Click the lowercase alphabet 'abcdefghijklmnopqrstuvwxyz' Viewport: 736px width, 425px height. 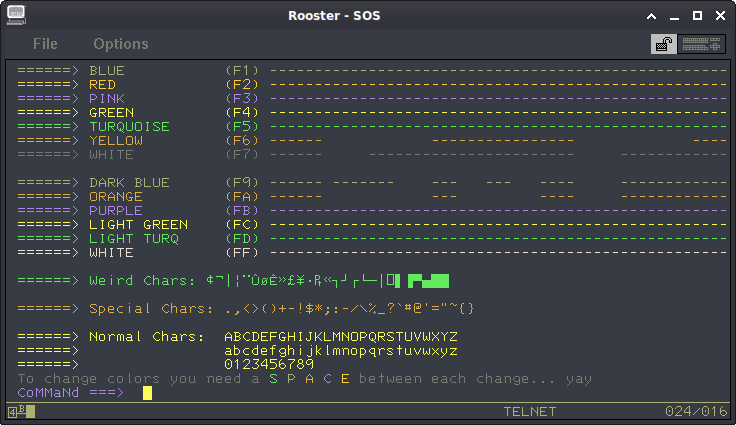coord(341,351)
